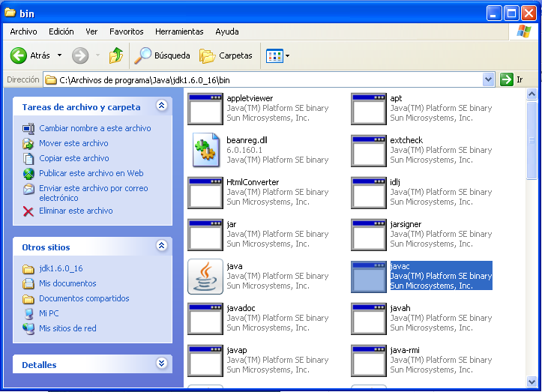This screenshot has height=392, width=542.
Task: Open the Herramientas menu
Action: (x=179, y=31)
